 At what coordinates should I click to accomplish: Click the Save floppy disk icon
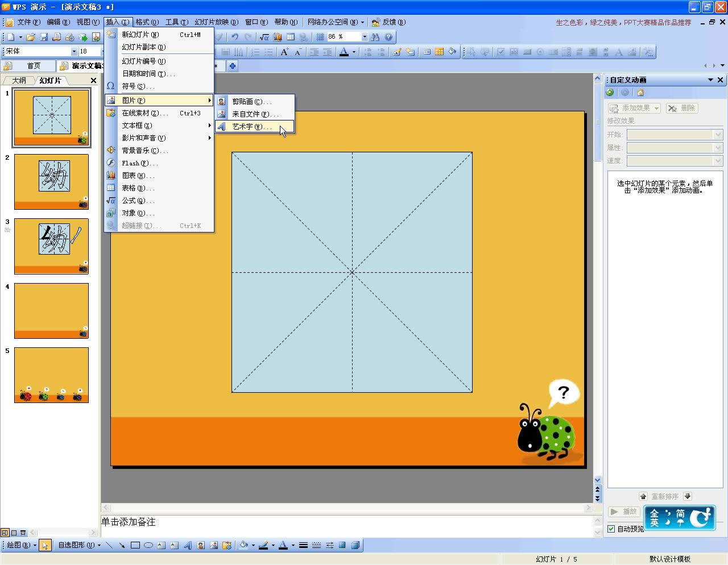click(x=44, y=37)
